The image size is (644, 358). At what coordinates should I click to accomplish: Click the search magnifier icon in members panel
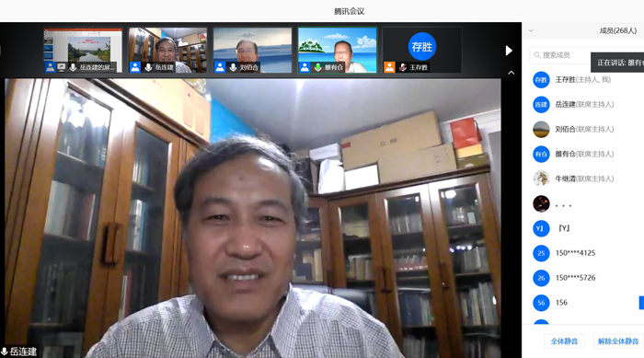(536, 55)
